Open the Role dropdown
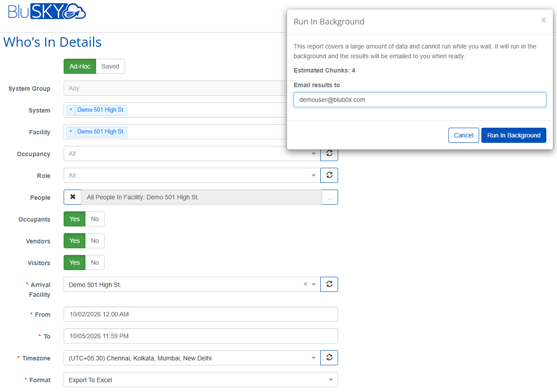 [x=192, y=175]
